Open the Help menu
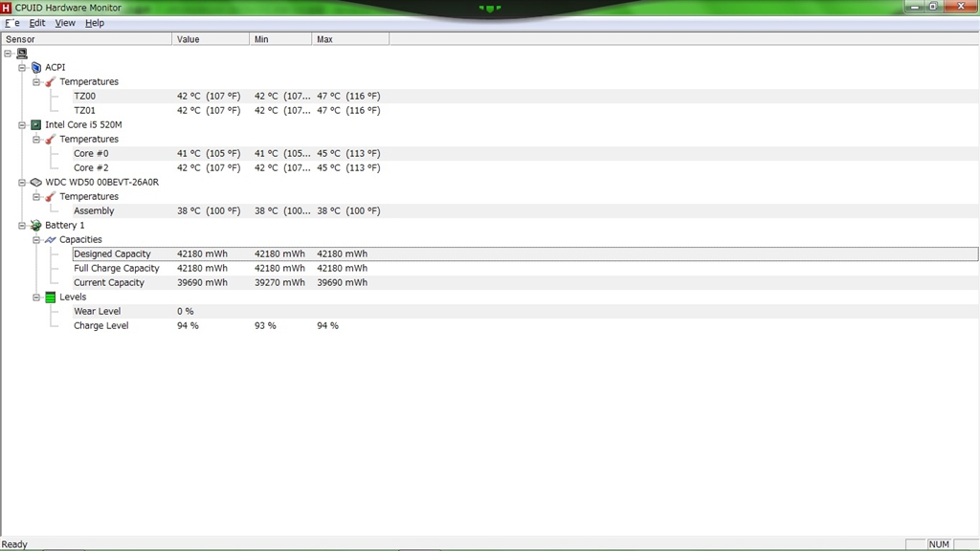 95,23
